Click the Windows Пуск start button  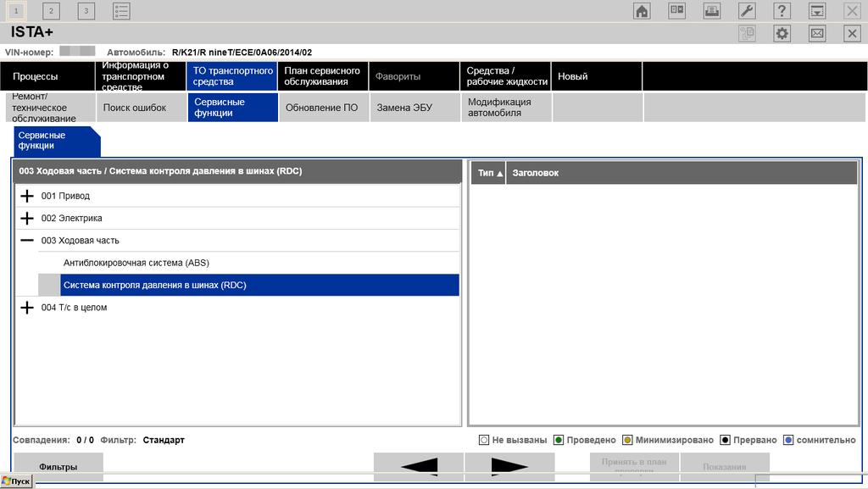(17, 481)
